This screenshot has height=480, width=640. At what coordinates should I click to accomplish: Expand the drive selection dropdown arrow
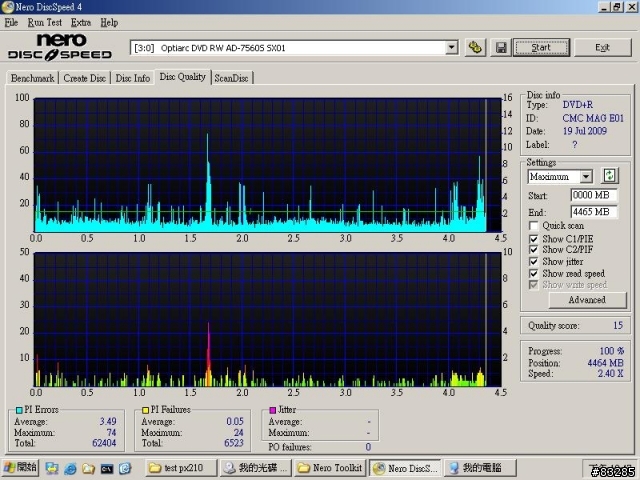tap(451, 48)
